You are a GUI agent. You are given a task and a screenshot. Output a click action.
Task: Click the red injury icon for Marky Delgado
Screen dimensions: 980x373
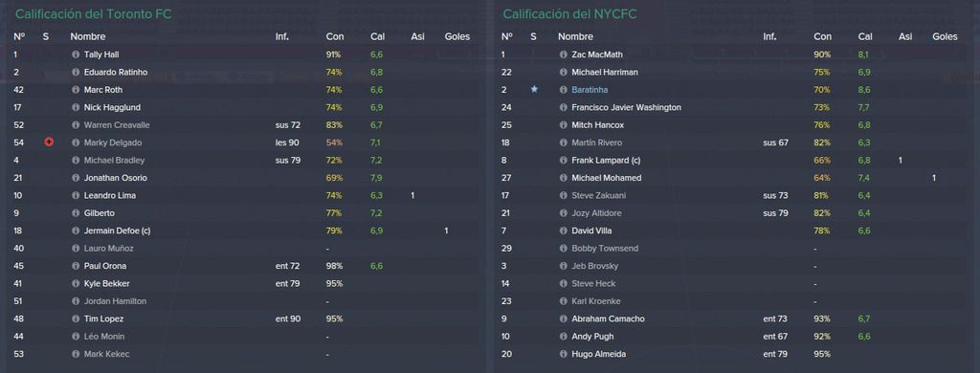pyautogui.click(x=49, y=142)
